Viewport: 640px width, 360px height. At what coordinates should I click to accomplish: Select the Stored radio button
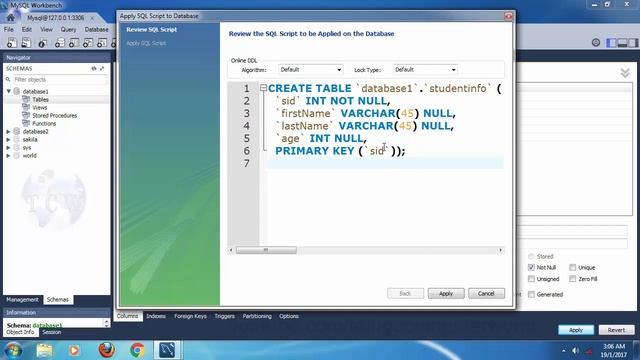531,256
